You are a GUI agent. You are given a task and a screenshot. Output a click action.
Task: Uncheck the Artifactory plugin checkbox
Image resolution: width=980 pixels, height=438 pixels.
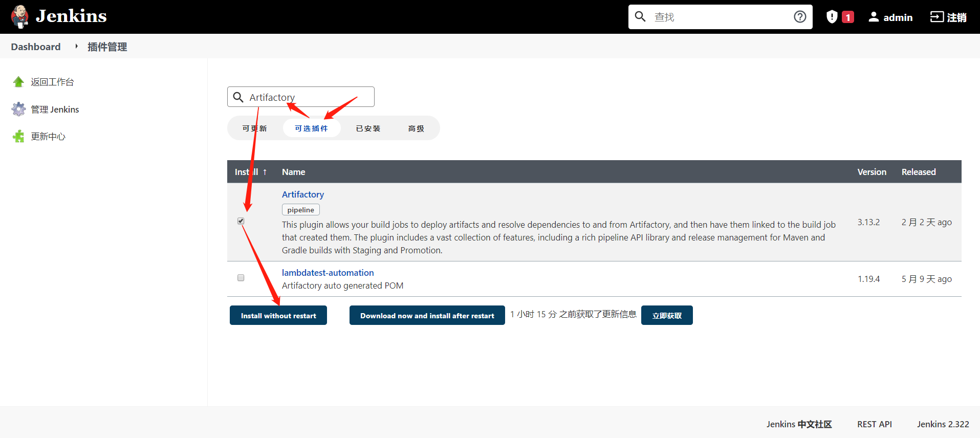pyautogui.click(x=241, y=221)
